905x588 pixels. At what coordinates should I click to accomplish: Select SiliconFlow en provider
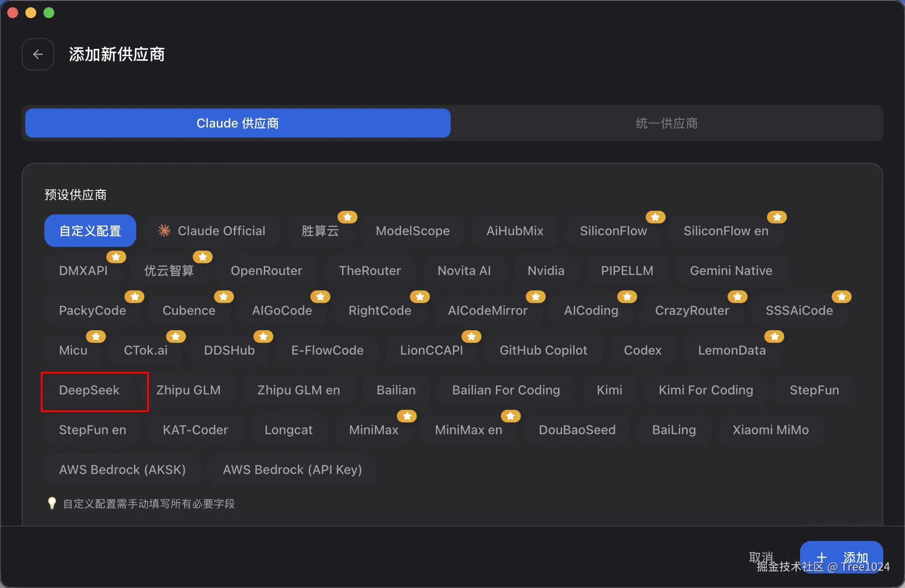tap(726, 231)
